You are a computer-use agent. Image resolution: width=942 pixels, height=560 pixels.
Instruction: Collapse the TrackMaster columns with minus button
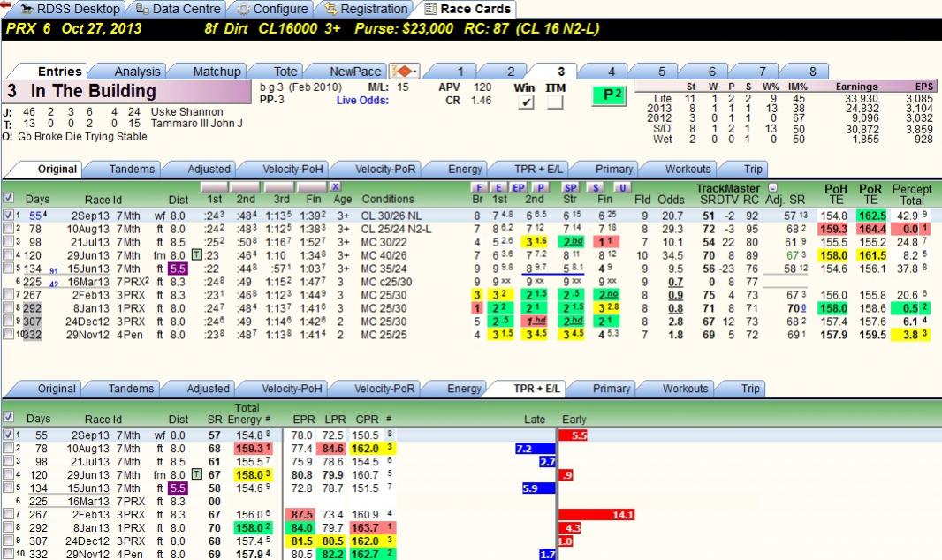tap(772, 188)
